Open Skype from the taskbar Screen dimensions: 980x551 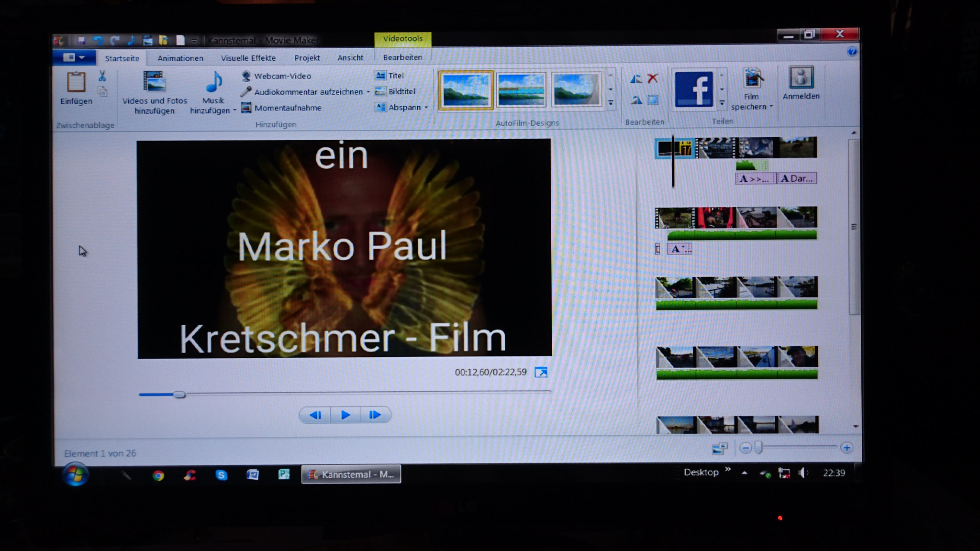coord(221,475)
